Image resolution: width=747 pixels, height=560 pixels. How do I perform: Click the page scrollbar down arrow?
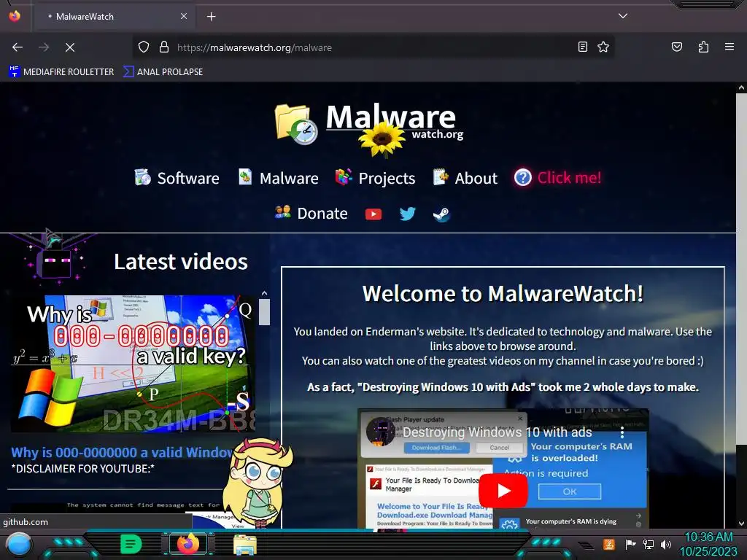click(741, 524)
